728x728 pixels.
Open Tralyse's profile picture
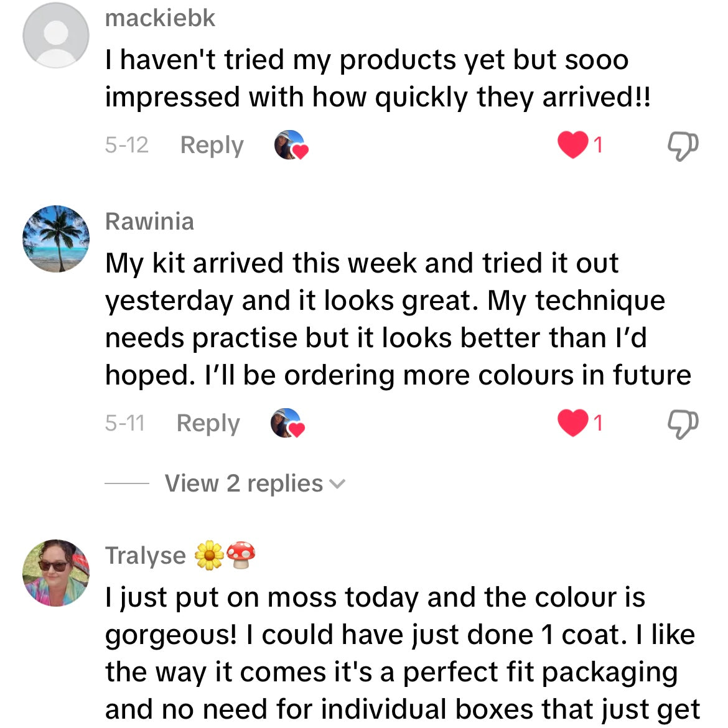click(56, 572)
